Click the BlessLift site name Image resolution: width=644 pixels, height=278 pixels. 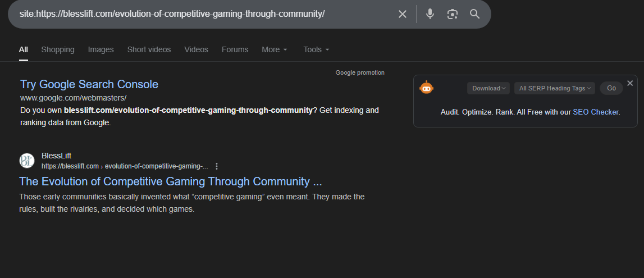coord(56,156)
